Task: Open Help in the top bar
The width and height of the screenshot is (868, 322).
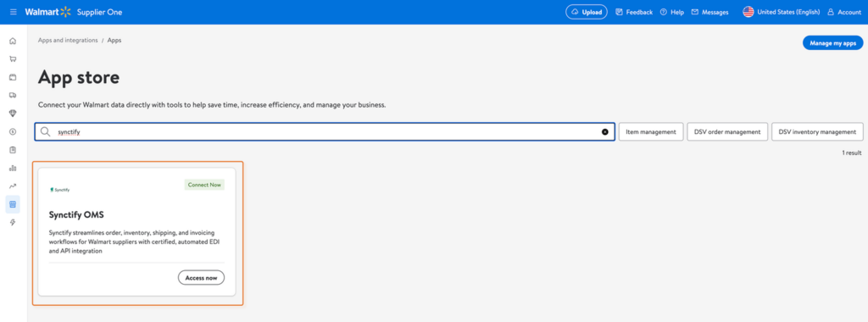Action: pyautogui.click(x=672, y=12)
